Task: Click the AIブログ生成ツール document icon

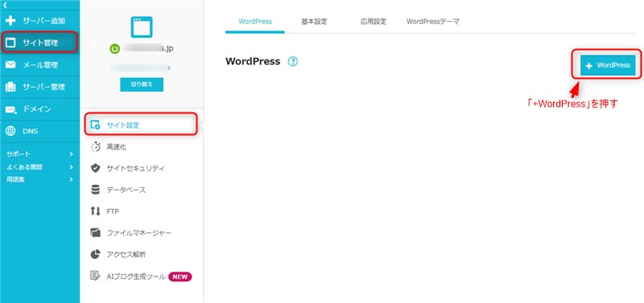Action: (95, 276)
